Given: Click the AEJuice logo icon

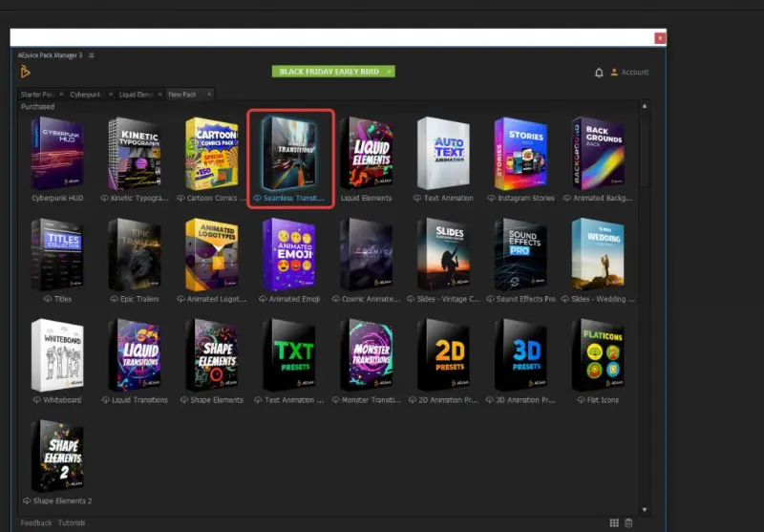Looking at the screenshot, I should pyautogui.click(x=26, y=72).
